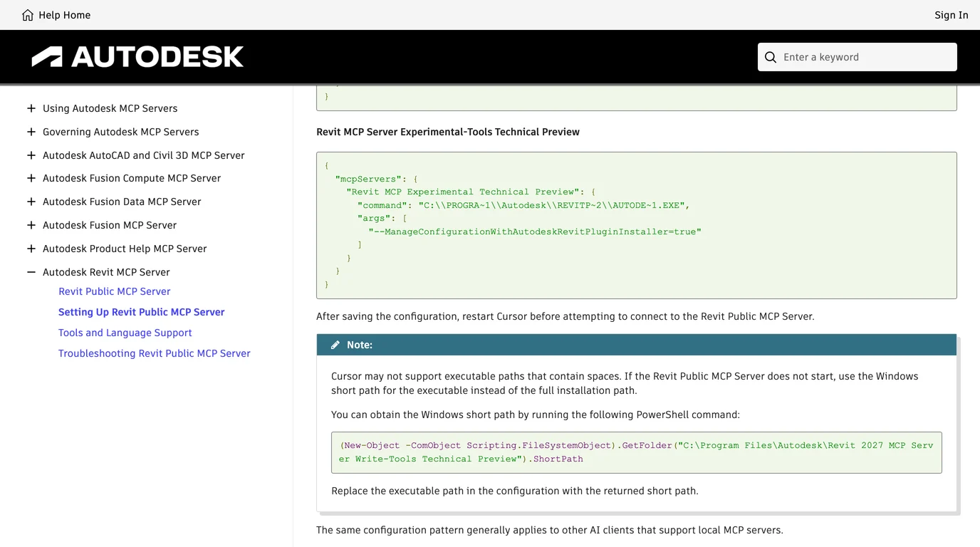Open Governing Autodesk MCP Servers topic
980x547 pixels.
tap(121, 132)
